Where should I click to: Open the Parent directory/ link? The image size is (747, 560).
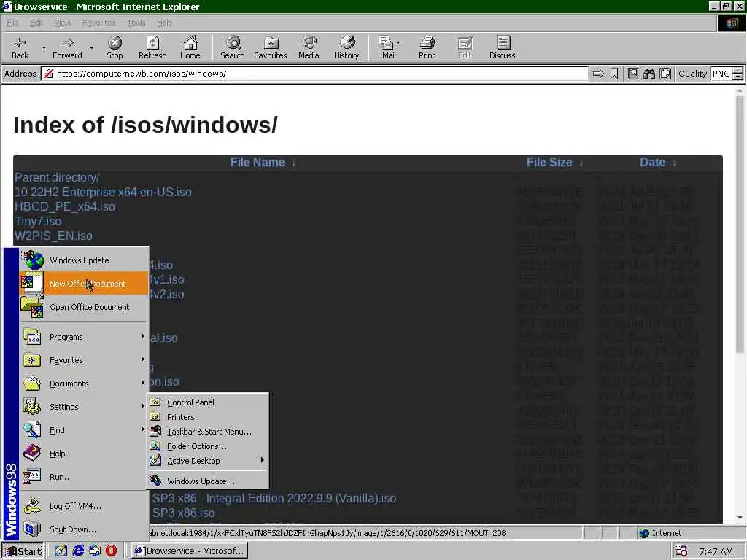pos(57,178)
